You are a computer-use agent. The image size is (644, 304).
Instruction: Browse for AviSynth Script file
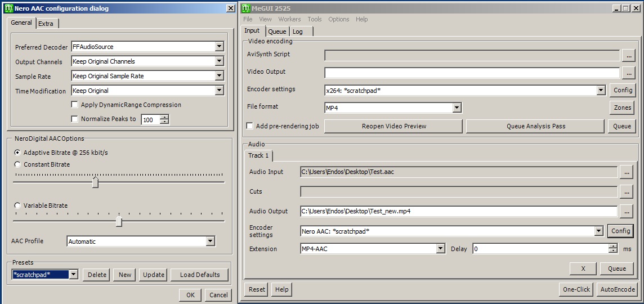click(629, 55)
